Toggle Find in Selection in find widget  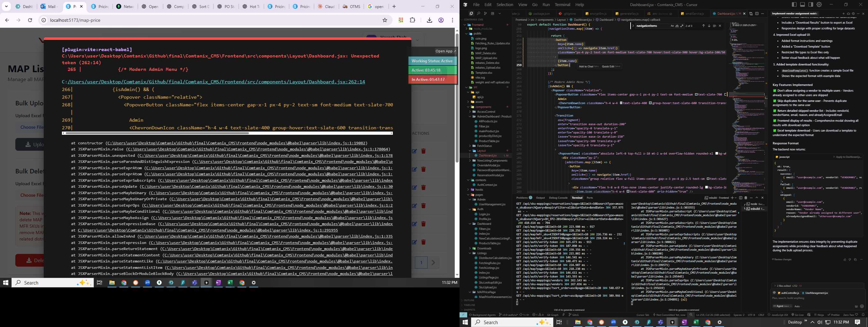(x=715, y=26)
